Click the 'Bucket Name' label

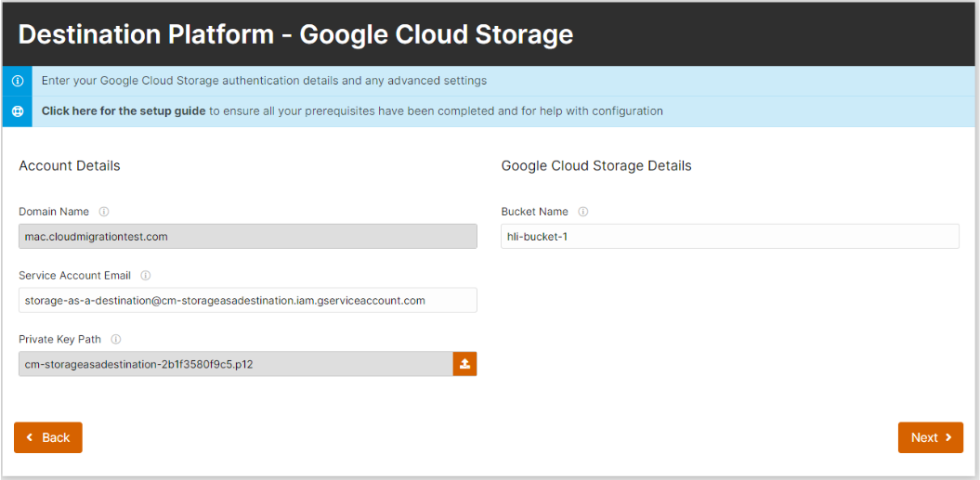535,212
